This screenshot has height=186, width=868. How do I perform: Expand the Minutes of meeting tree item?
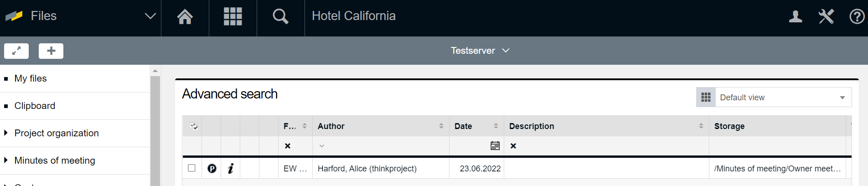click(x=6, y=160)
